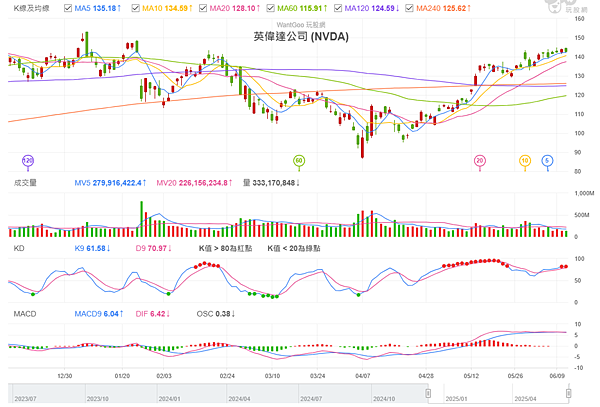Click the 05/12 date axis label

471,376
